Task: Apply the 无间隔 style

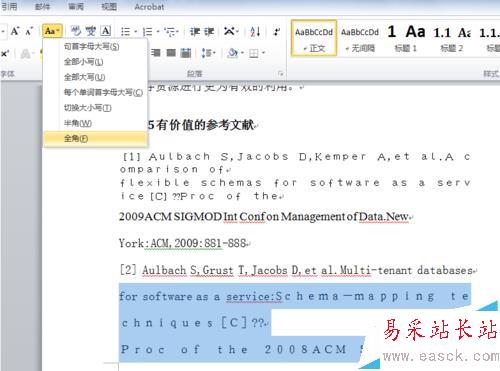Action: pos(360,38)
